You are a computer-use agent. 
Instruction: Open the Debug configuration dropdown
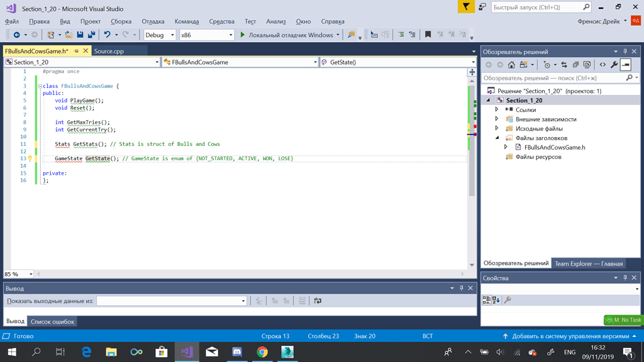[172, 35]
